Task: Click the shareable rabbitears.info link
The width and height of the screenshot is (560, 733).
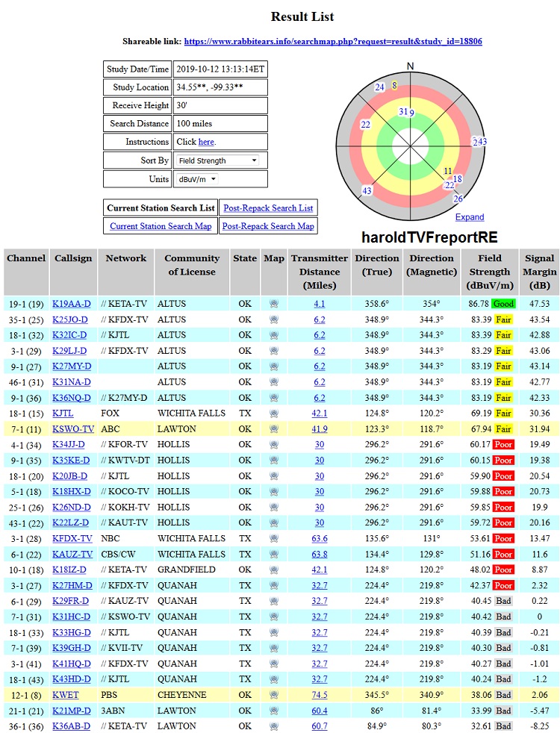Action: click(333, 42)
